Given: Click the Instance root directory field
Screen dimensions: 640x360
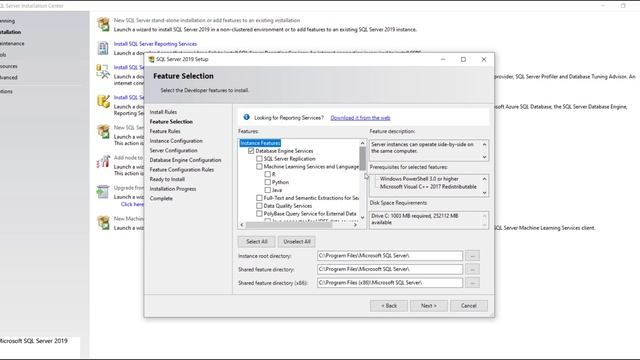Looking at the screenshot, I should tap(390, 256).
